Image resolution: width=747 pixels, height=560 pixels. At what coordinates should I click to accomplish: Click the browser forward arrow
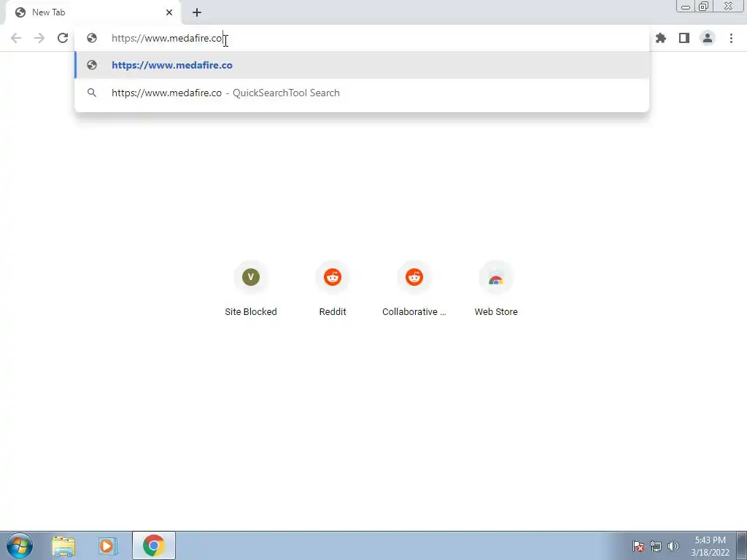(x=39, y=38)
